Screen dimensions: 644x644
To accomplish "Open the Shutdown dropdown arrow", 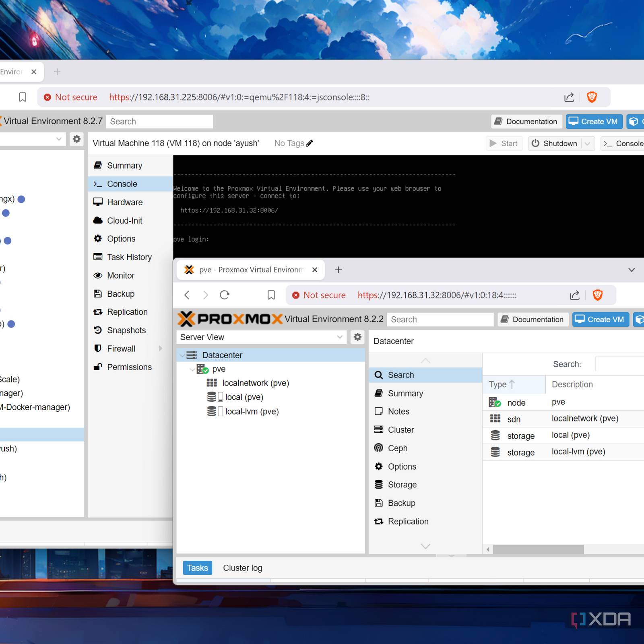I will 588,144.
